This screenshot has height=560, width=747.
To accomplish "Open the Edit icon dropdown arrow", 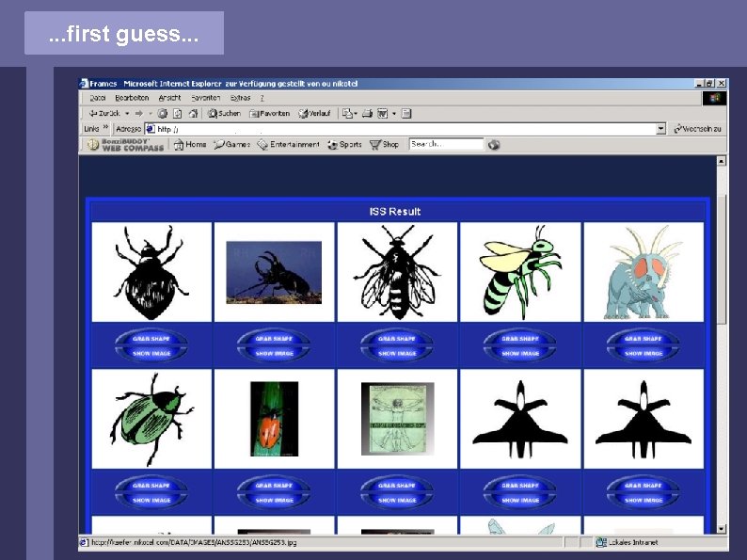I will tap(394, 114).
